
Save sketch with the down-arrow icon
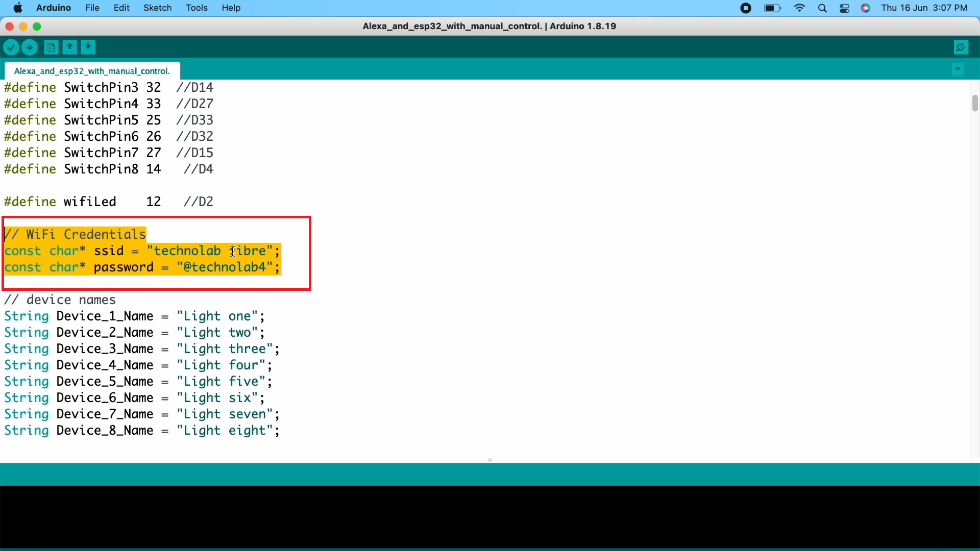coord(88,47)
